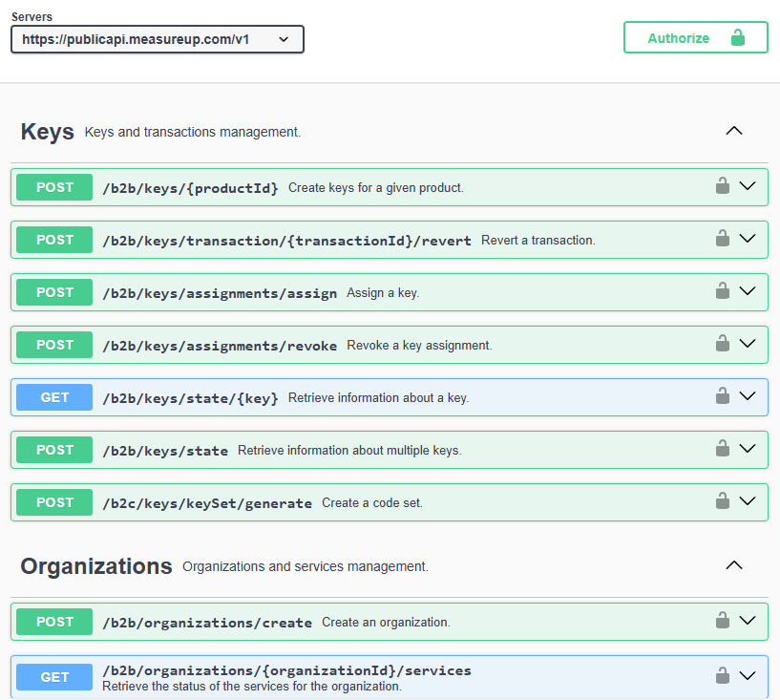Open the Servers URL dropdown
The height and width of the screenshot is (700, 780).
[x=158, y=39]
